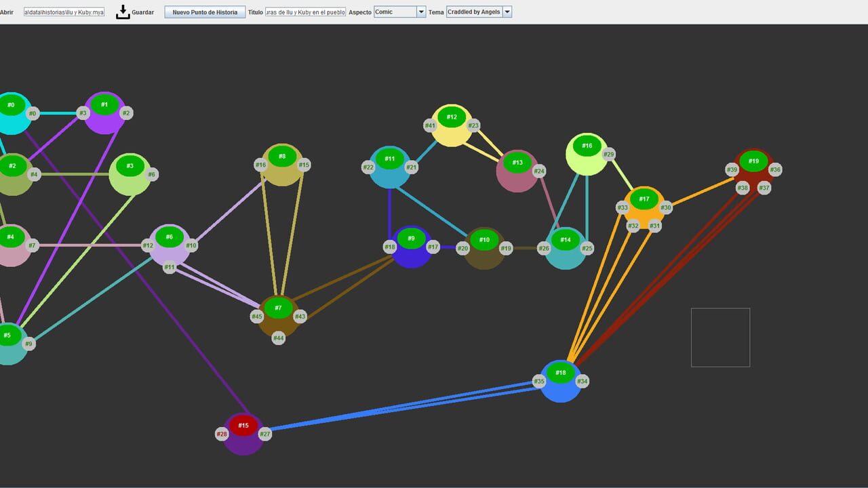Click connector port #28 beside node #15

pyautogui.click(x=222, y=434)
